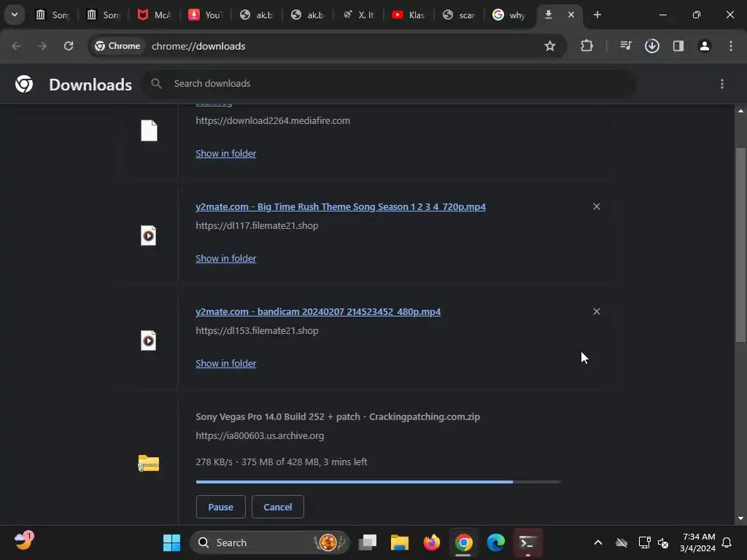Switch to the McAfee tab

(x=155, y=15)
